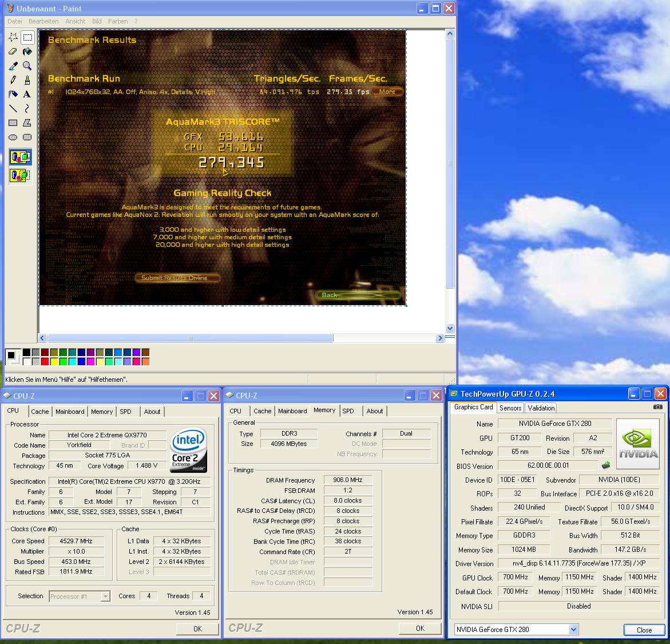Screen dimensions: 670x644
Task: Open the Ansicht menu
Action: [x=75, y=21]
